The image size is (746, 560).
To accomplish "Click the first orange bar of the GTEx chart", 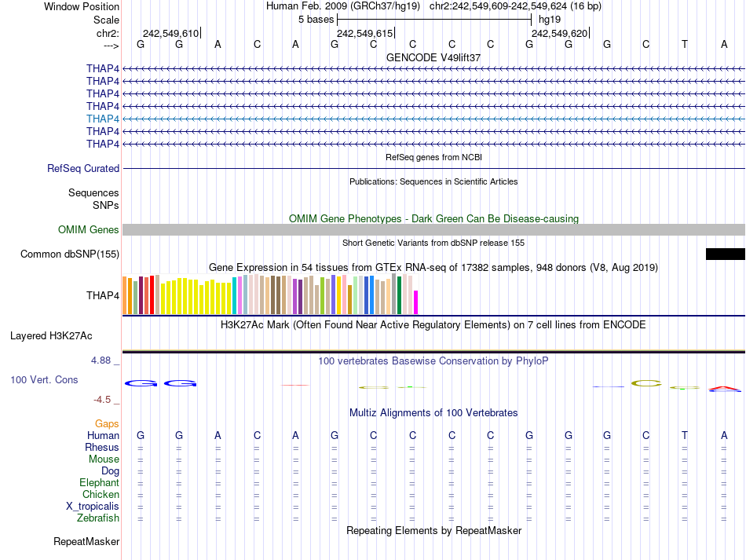I will [125, 295].
